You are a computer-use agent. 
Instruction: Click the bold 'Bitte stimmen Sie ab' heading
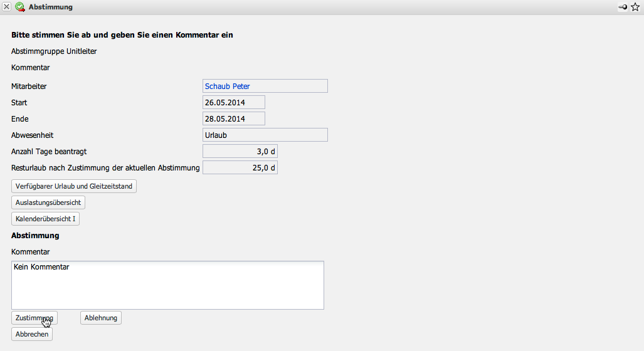coord(122,34)
